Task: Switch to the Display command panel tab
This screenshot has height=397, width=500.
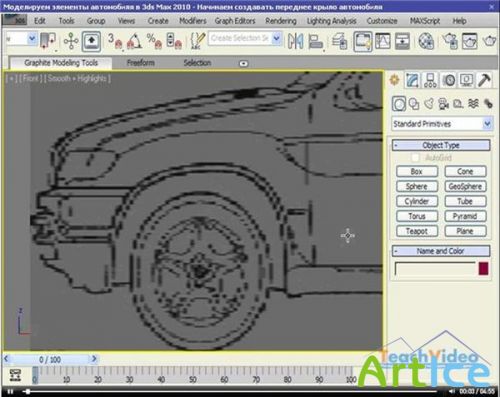Action: click(466, 80)
